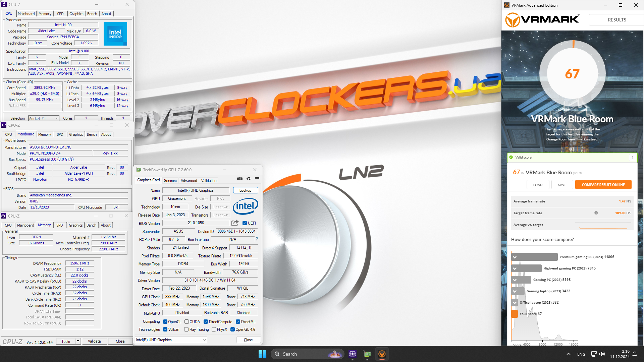644x362 pixels.
Task: Switch to the Advanced tab in GPU-Z
Action: coord(189,180)
